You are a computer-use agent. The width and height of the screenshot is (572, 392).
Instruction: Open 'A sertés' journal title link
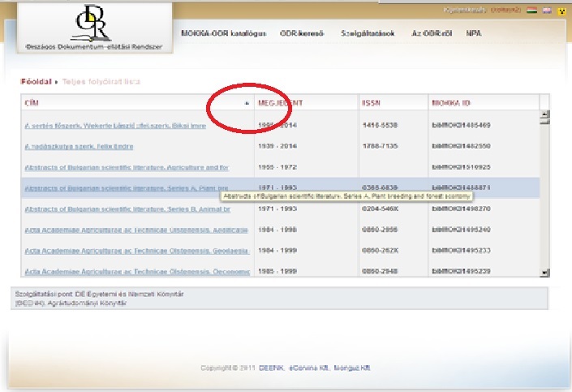114,126
